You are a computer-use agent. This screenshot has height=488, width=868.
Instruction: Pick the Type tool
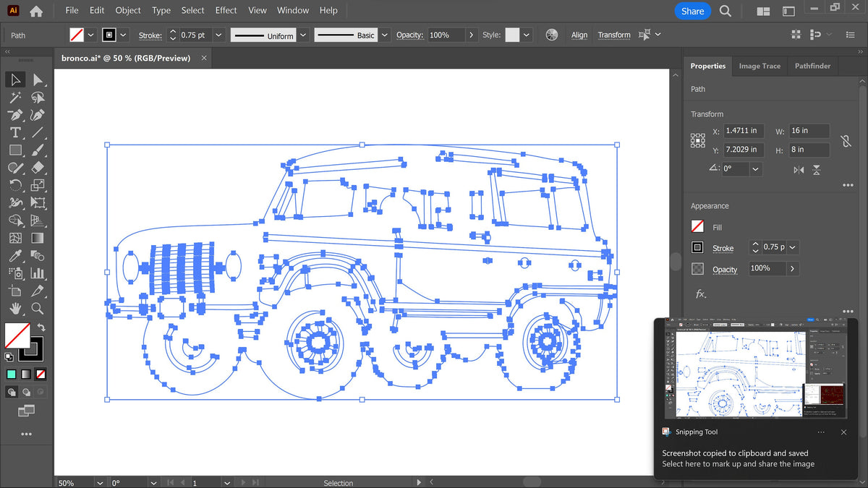pyautogui.click(x=15, y=132)
